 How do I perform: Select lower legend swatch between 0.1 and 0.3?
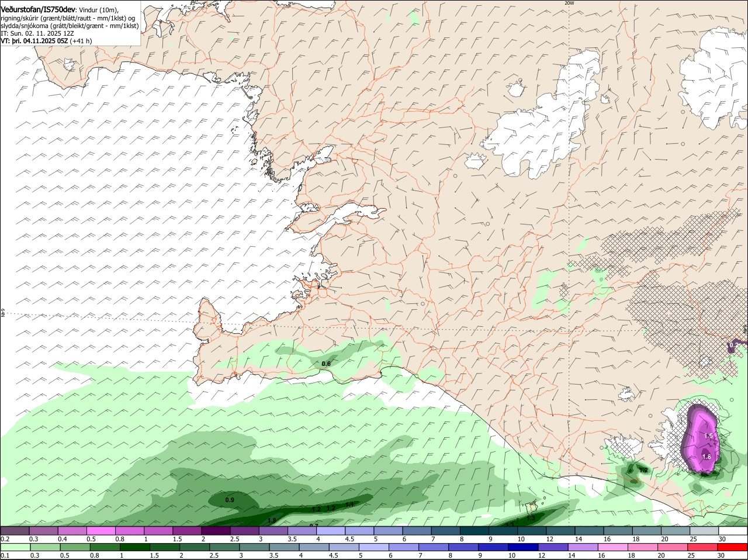15,547
